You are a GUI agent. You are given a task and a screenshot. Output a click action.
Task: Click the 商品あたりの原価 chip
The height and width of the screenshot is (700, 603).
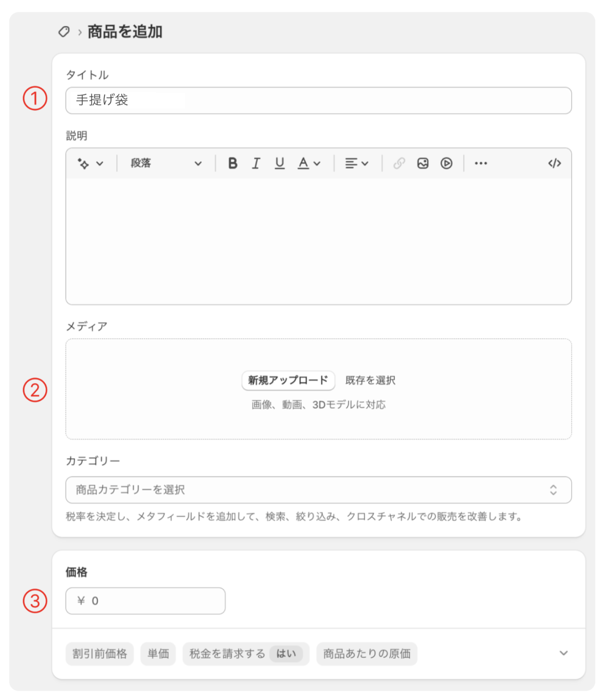pyautogui.click(x=367, y=654)
